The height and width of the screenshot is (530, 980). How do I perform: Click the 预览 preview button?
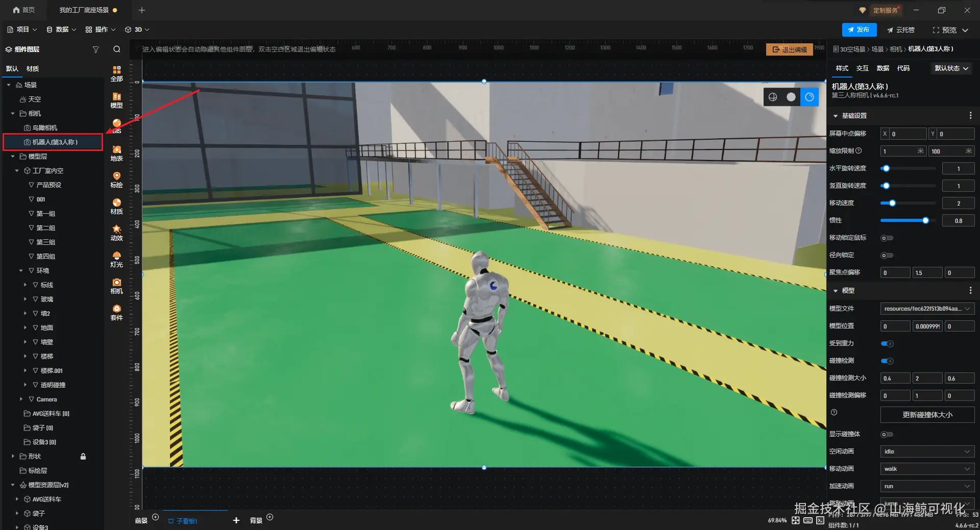(x=945, y=30)
